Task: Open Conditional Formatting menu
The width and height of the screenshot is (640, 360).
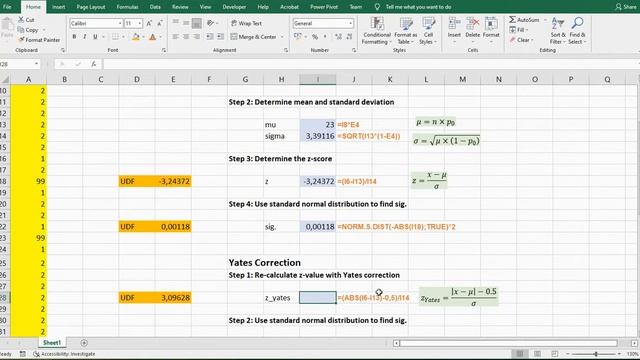Action: click(377, 31)
